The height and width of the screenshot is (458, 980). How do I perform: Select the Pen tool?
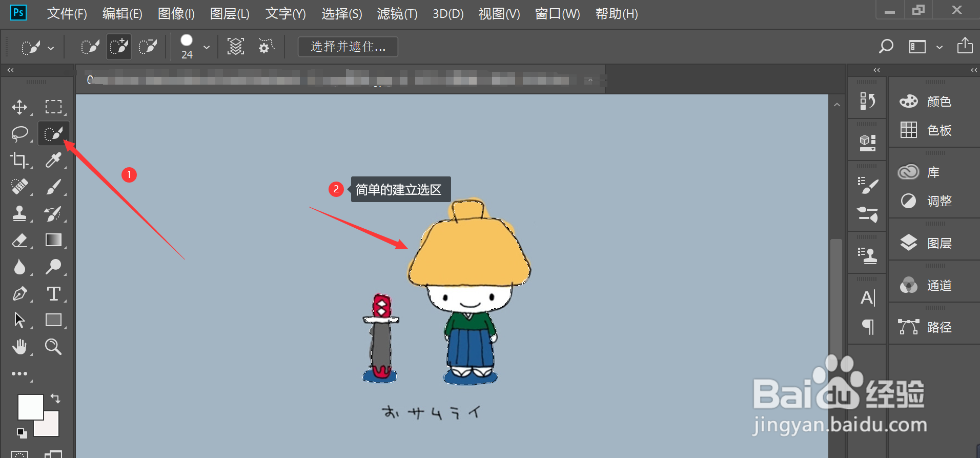tap(19, 294)
